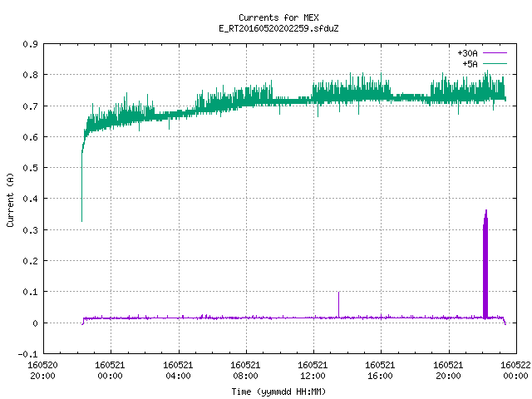Click the 0.9 y-axis tick label
Screen dimensions: 532x399
(x=30, y=44)
